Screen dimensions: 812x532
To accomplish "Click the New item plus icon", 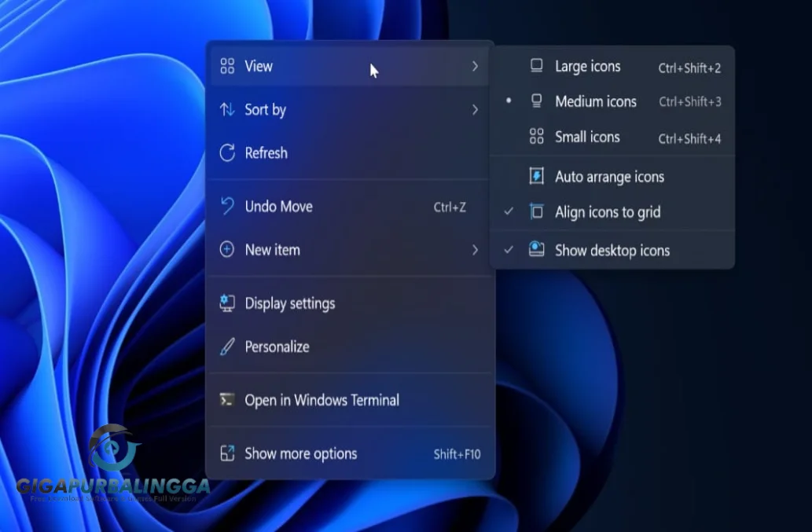I will click(227, 249).
